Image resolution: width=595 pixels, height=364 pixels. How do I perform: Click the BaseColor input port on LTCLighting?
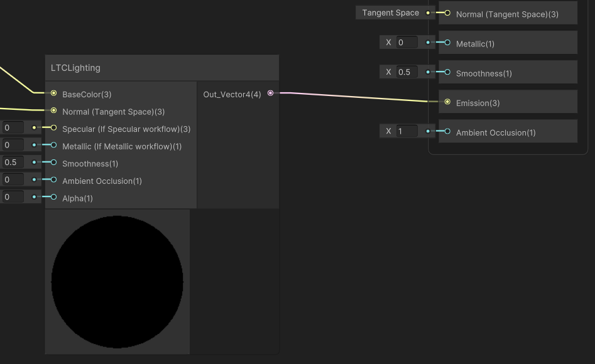54,94
